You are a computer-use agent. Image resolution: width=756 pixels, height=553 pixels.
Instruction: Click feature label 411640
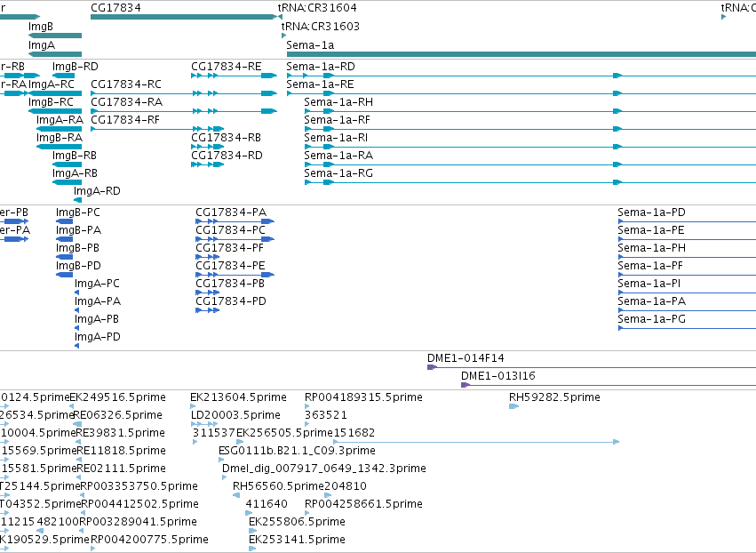pos(267,504)
